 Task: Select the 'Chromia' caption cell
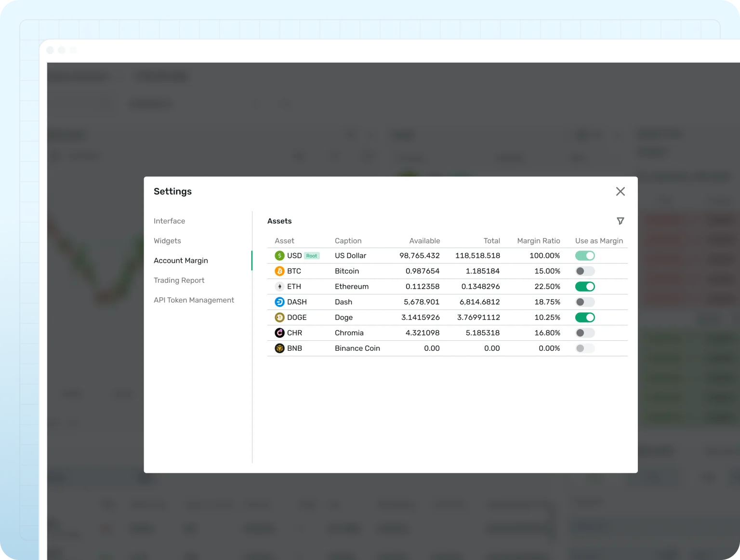coord(349,333)
